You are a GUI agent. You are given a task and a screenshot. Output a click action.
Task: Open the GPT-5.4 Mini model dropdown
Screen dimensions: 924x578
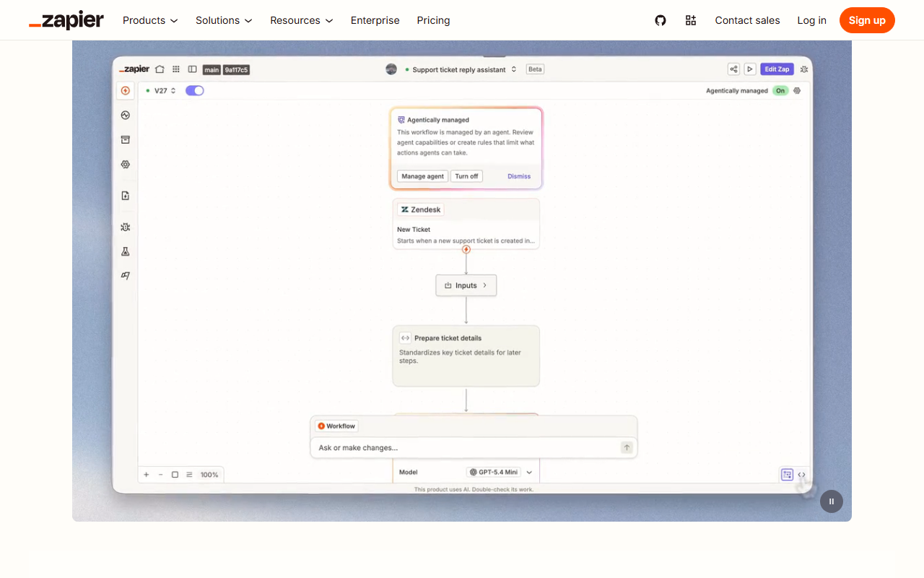501,472
